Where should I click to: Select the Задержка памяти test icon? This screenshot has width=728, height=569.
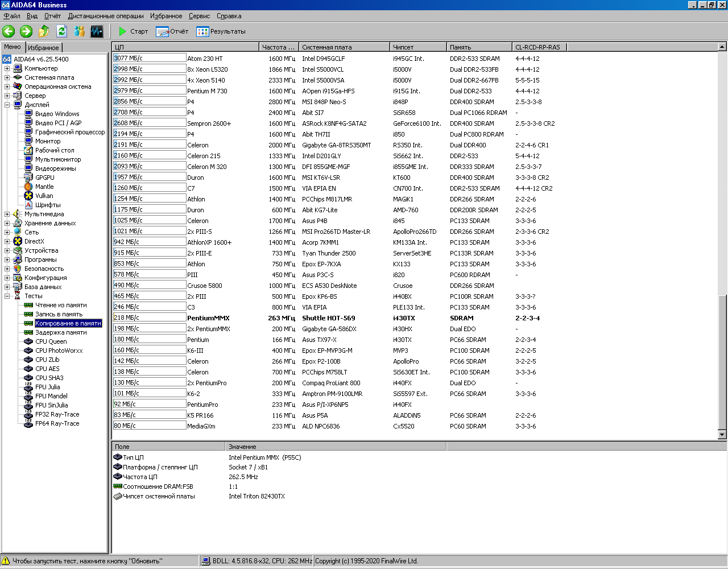click(x=28, y=332)
